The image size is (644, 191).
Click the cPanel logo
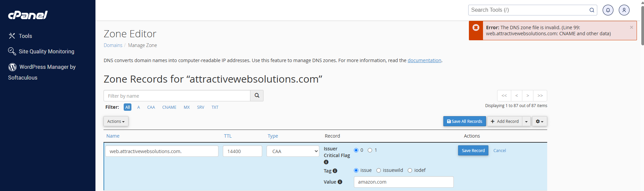click(x=28, y=15)
